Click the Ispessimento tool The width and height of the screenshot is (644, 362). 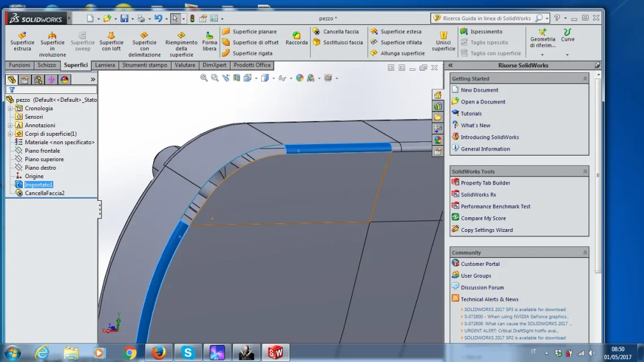click(x=481, y=32)
